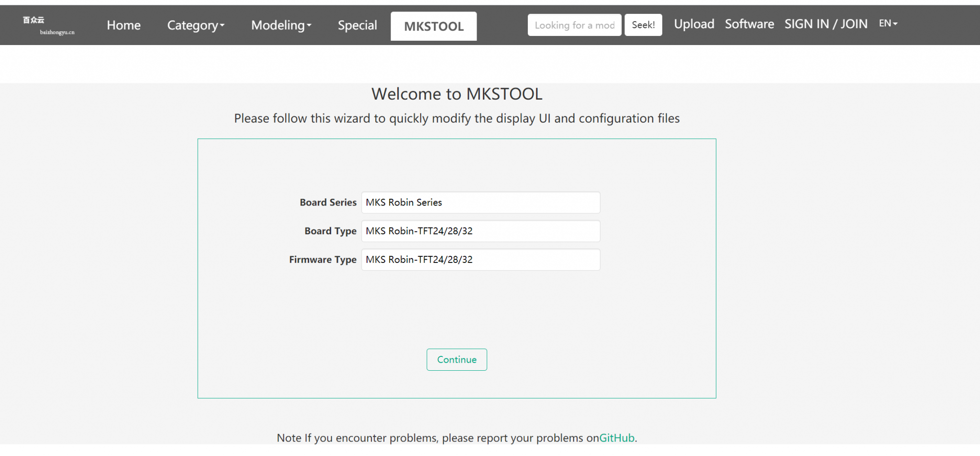Click the Firmware Type label
This screenshot has height=456, width=980.
(323, 260)
